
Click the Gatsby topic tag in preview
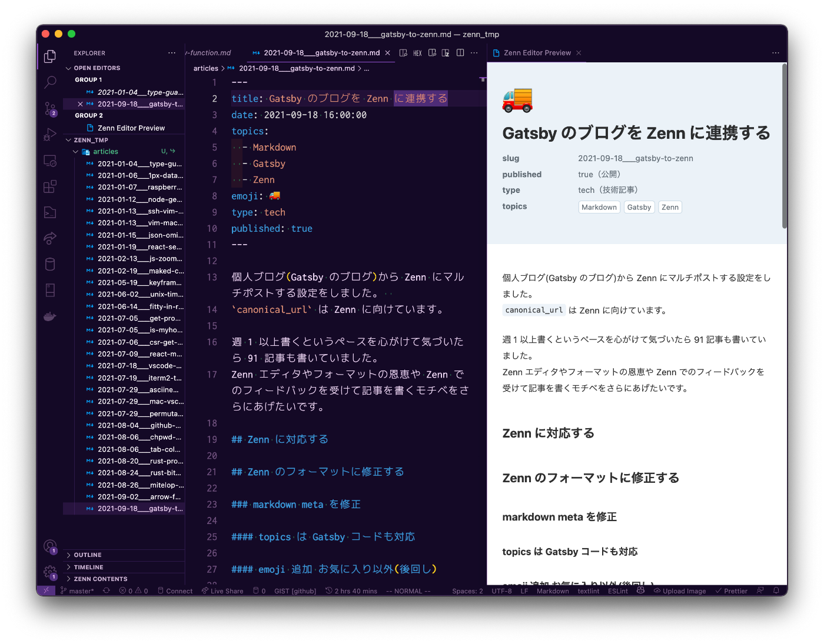[639, 207]
